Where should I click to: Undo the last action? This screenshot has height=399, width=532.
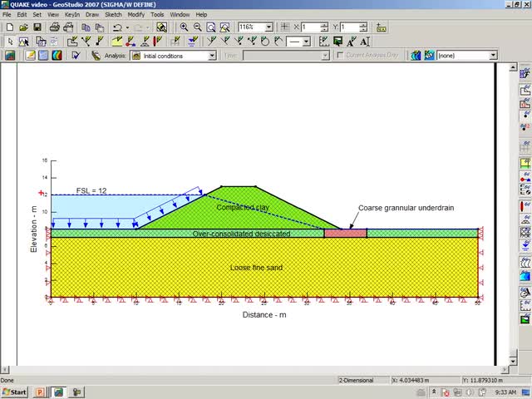coord(117,27)
